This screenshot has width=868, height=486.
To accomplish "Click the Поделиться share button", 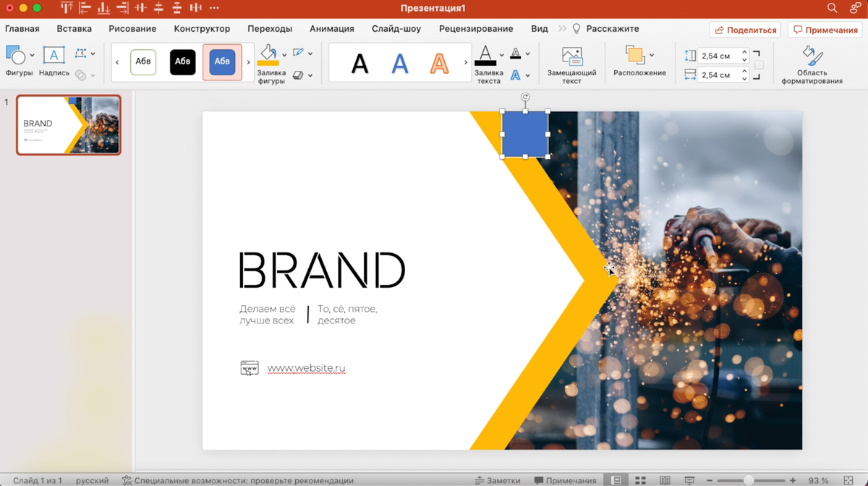I will (x=745, y=30).
